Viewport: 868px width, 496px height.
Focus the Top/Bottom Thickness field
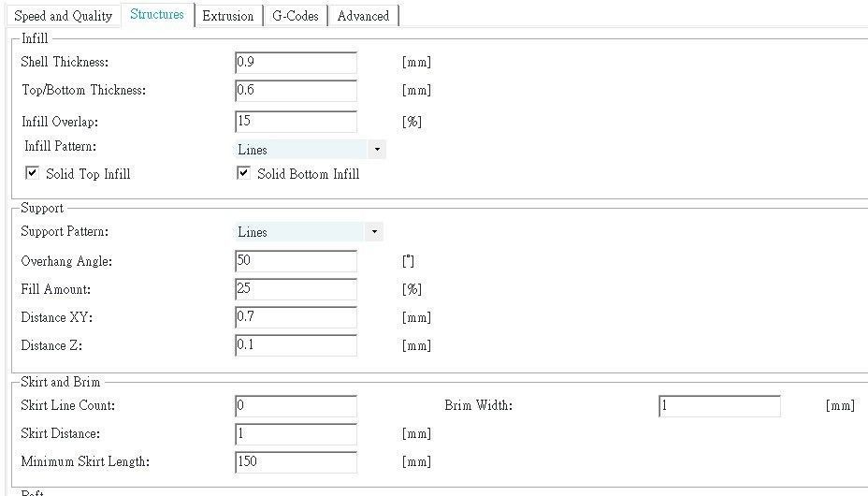tap(296, 91)
